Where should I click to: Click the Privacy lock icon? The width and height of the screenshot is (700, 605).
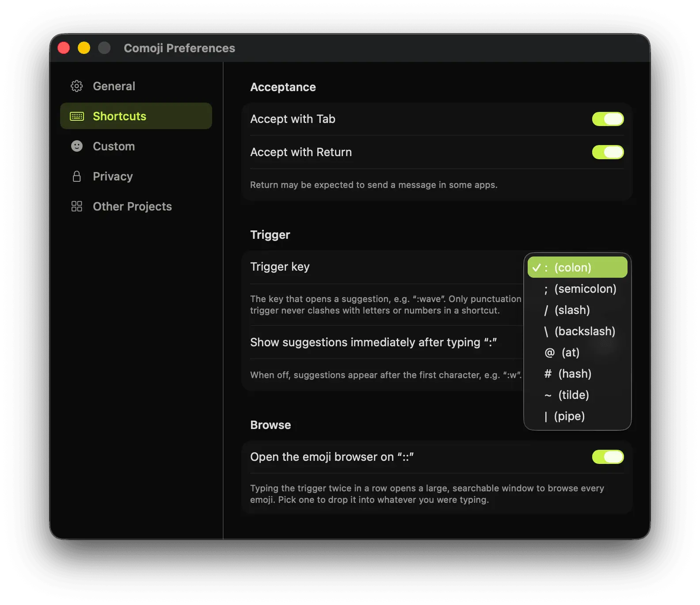(77, 176)
